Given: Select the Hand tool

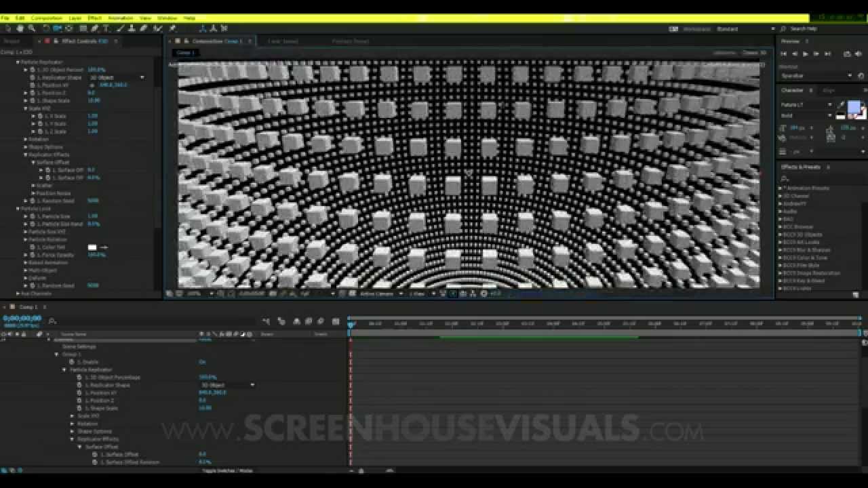Looking at the screenshot, I should (20, 28).
